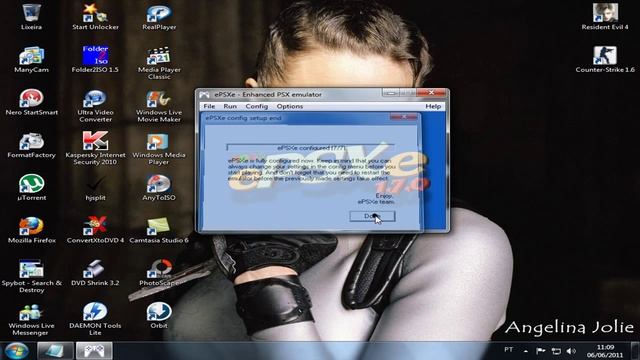Open the Windows Start menu orb
The width and height of the screenshot is (640, 360).
tap(16, 350)
